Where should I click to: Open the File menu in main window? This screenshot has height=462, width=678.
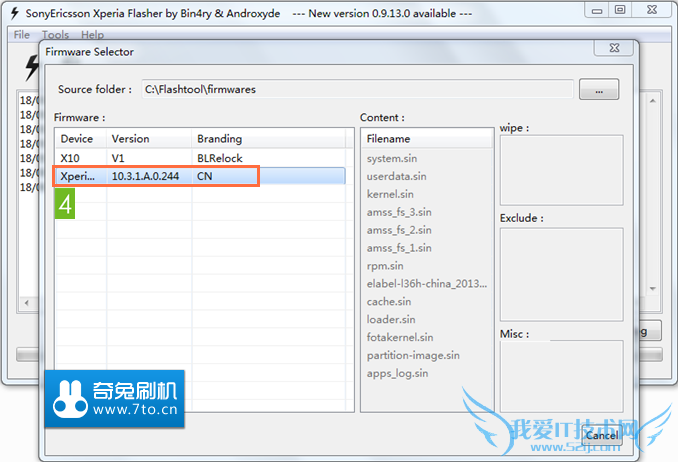tap(22, 35)
